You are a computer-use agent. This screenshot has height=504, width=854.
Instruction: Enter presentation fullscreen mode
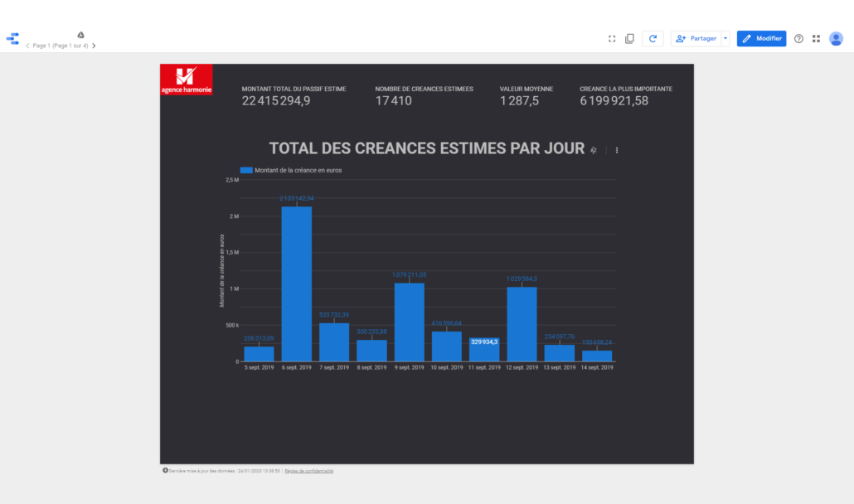click(611, 38)
